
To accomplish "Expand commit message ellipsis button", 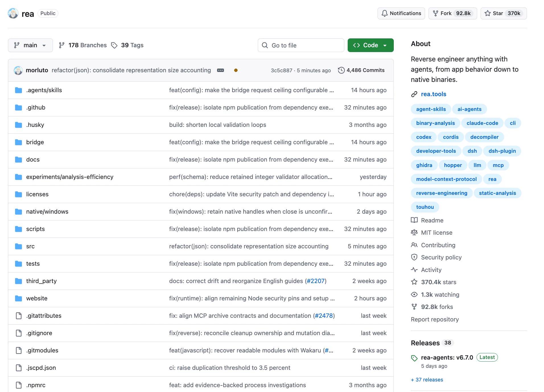I will point(221,70).
